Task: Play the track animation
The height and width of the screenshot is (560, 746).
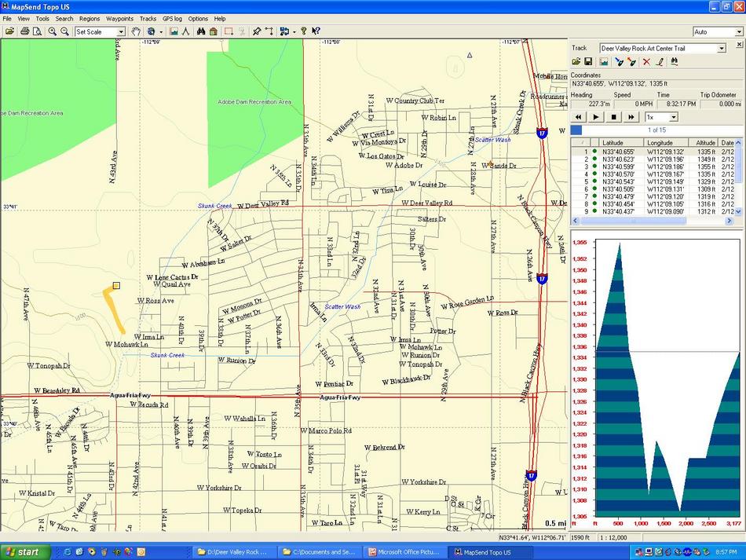Action: pos(596,117)
